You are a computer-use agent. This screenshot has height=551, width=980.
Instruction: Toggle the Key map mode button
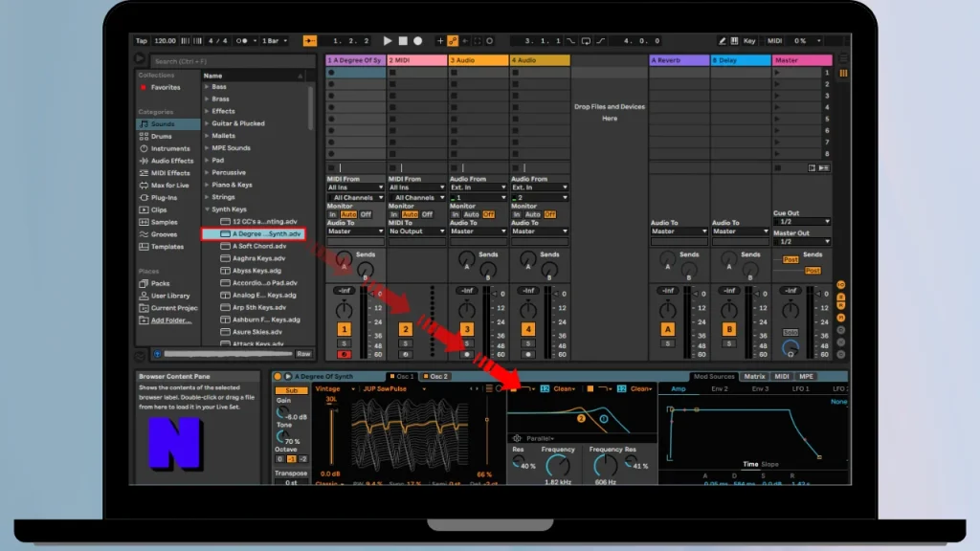tap(749, 40)
